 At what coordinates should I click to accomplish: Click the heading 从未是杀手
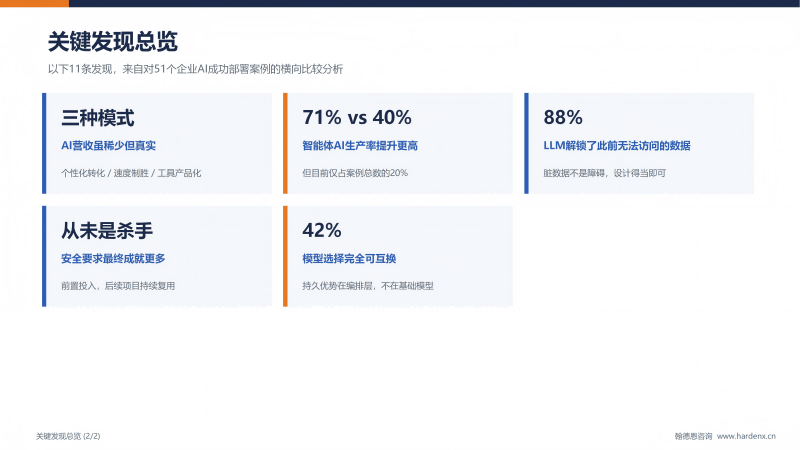coord(107,231)
